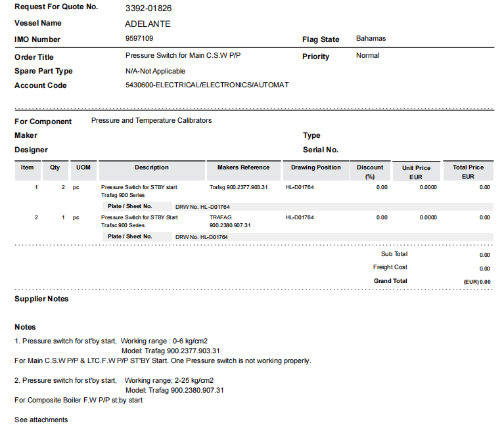Click the Unit Price EUR column header
This screenshot has height=434, width=504.
[416, 172]
